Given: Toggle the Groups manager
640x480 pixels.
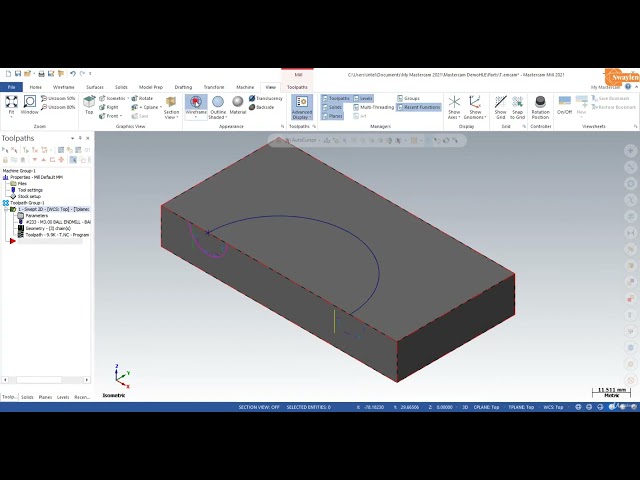Looking at the screenshot, I should pos(409,98).
